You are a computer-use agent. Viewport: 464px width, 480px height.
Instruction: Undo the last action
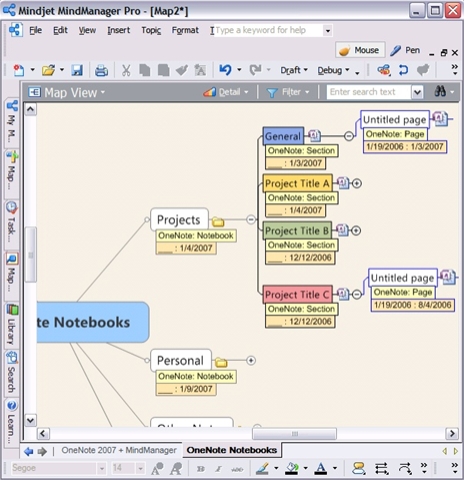(x=225, y=70)
